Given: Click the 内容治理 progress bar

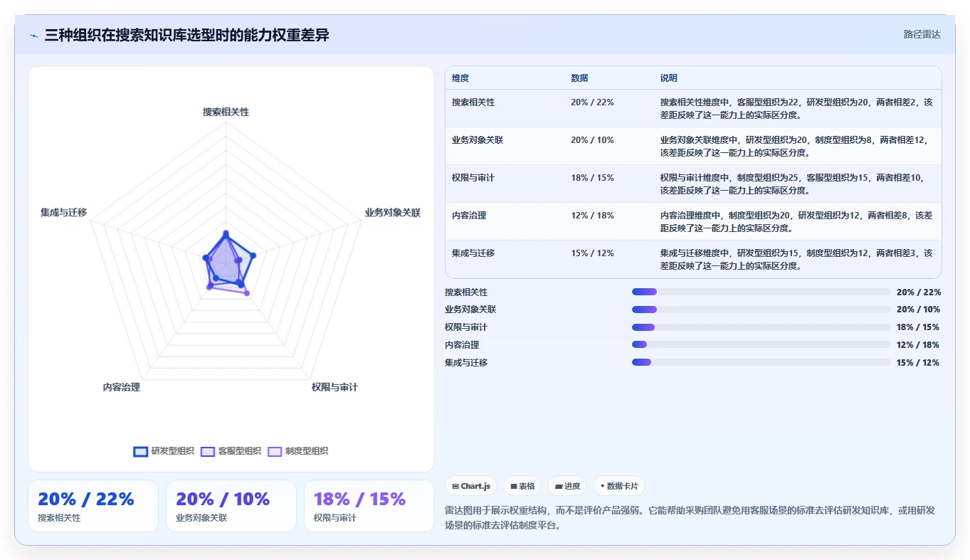Looking at the screenshot, I should pos(761,344).
